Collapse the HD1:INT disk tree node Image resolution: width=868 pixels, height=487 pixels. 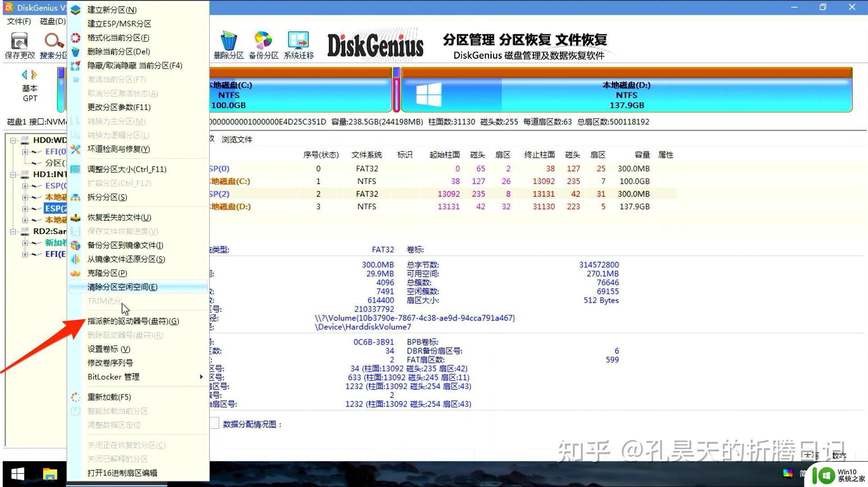tap(13, 175)
